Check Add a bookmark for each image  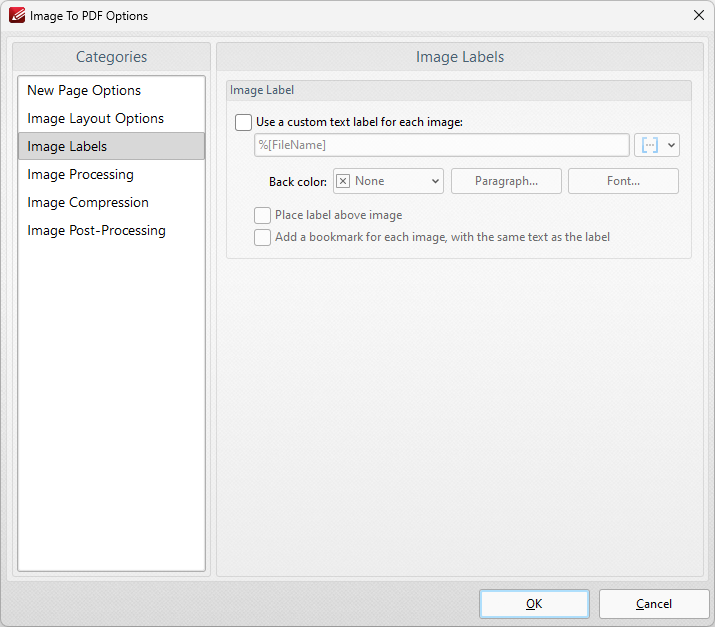262,237
